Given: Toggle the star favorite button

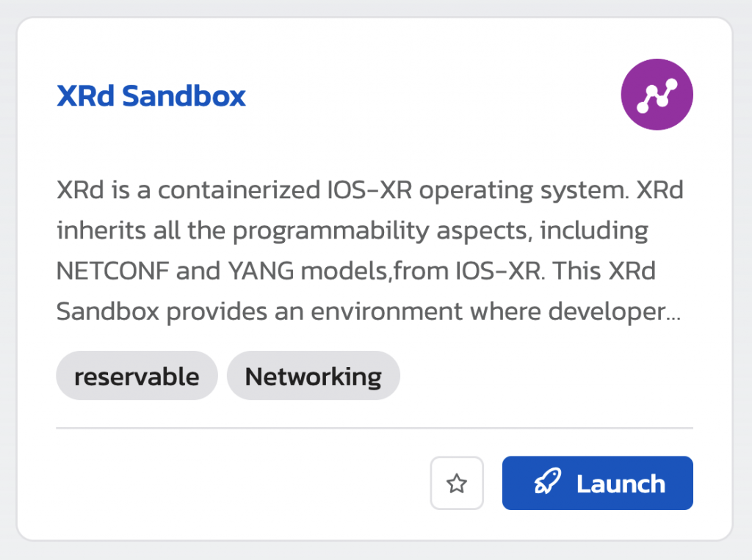Looking at the screenshot, I should [457, 483].
